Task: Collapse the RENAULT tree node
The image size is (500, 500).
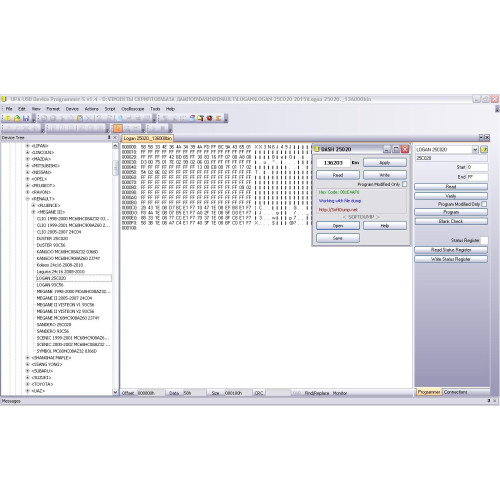Action: (28, 199)
